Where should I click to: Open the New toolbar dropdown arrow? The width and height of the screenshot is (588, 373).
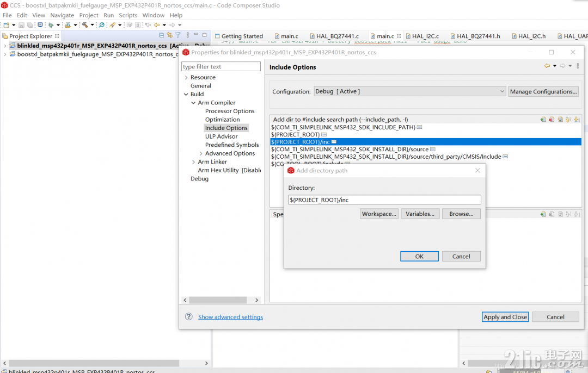coord(14,25)
